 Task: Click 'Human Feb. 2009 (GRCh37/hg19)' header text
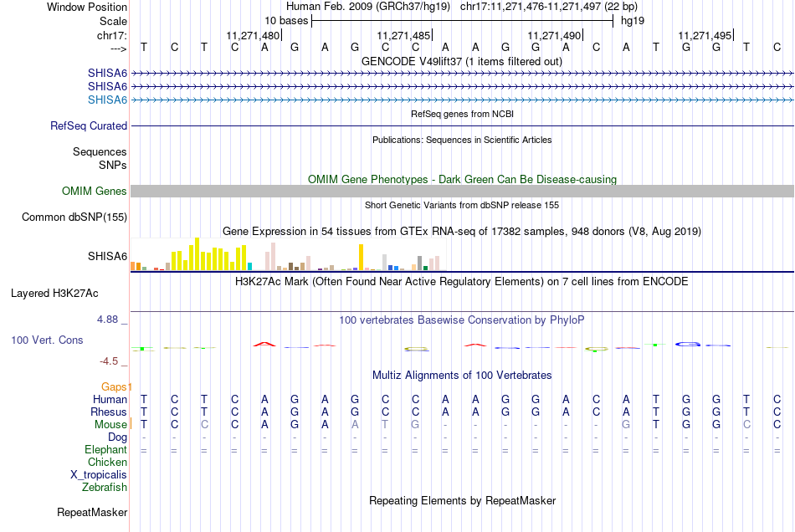pyautogui.click(x=368, y=7)
